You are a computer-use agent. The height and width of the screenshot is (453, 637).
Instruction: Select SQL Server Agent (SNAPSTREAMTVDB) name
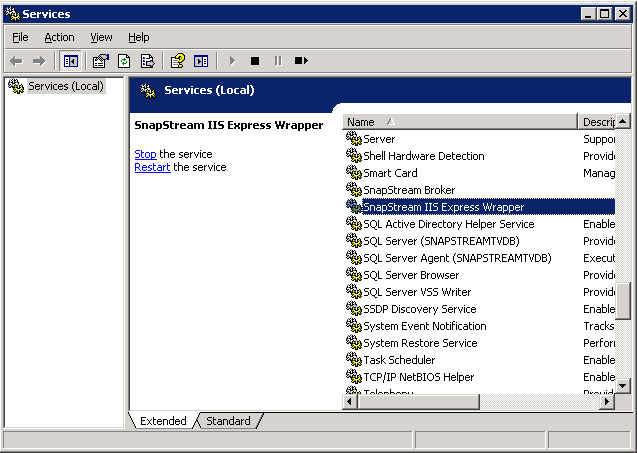[457, 258]
